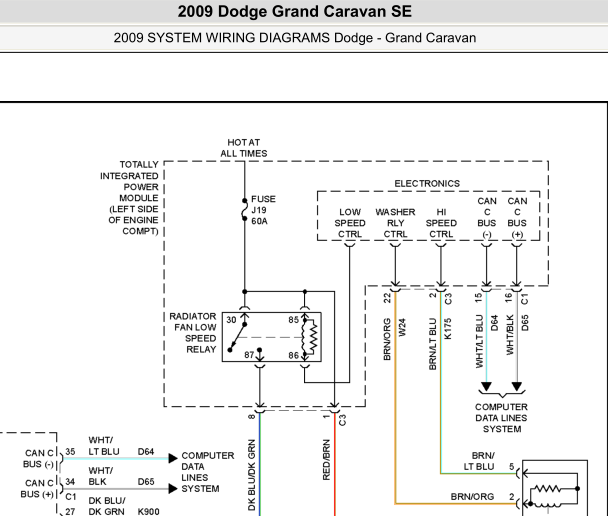The image size is (608, 516).
Task: Click the "2009 Dodge Grand Caravan SE" title
Action: (x=295, y=11)
